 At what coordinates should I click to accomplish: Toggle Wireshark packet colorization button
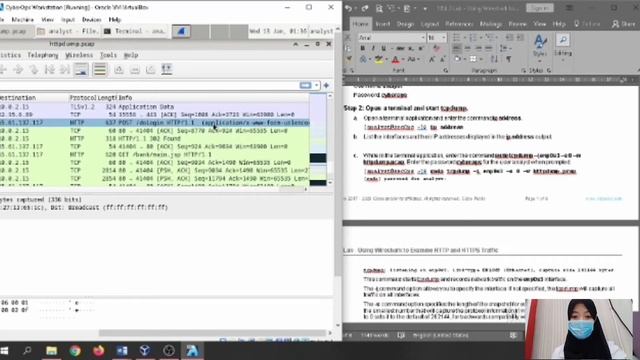100,70
